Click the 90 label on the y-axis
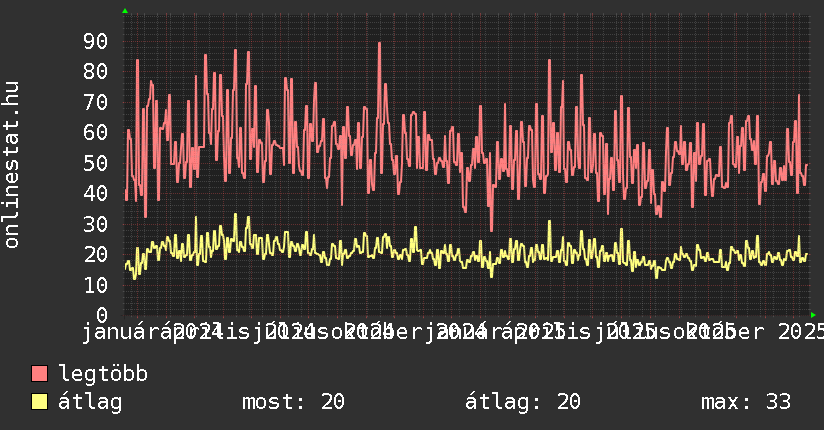This screenshot has height=430, width=824. (x=95, y=41)
